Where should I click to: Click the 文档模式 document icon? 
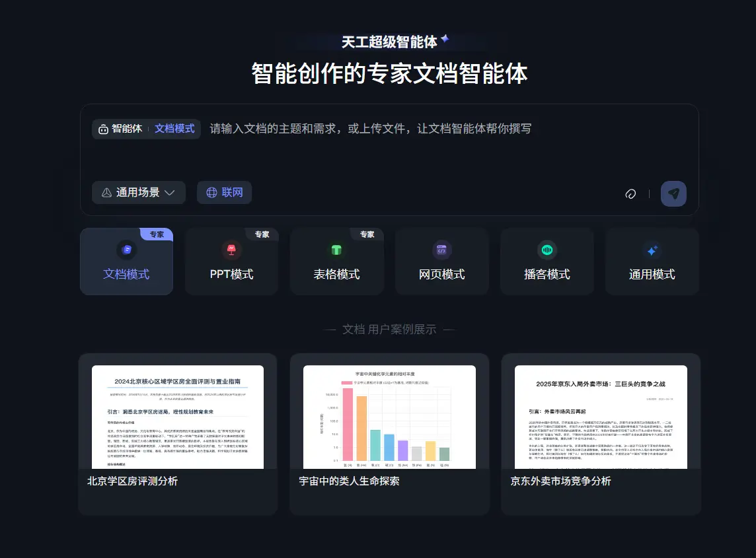coord(126,250)
